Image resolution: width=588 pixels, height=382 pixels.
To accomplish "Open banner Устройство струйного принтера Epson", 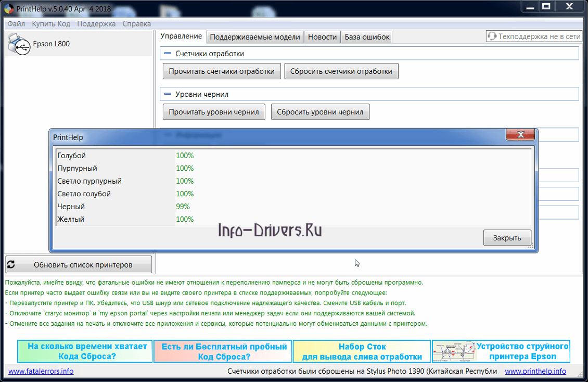I will coord(501,351).
